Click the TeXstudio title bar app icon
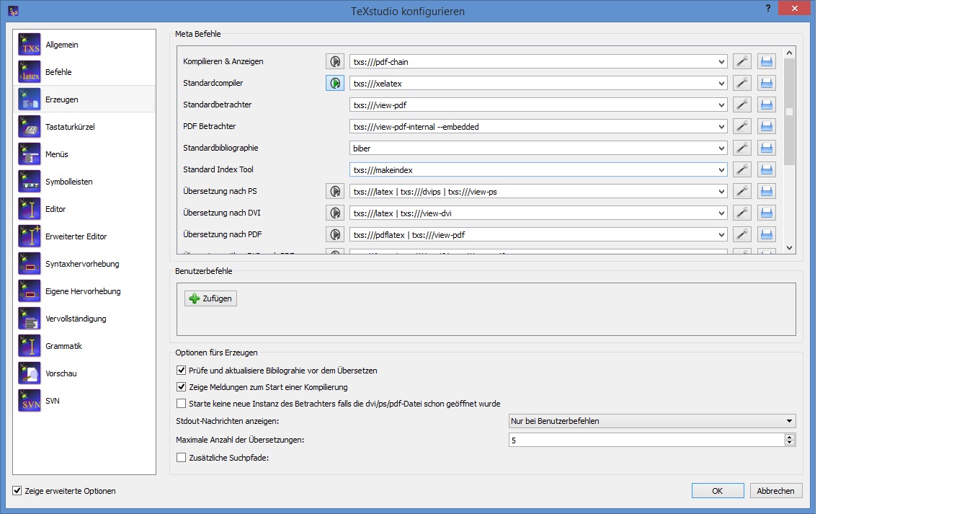This screenshot has width=980, height=514. click(13, 11)
